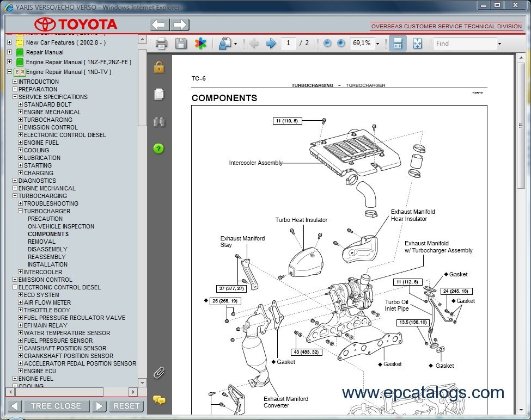Screen dimensions: 531x420
Task: Click the zoom out minus icon
Action: 327,44
